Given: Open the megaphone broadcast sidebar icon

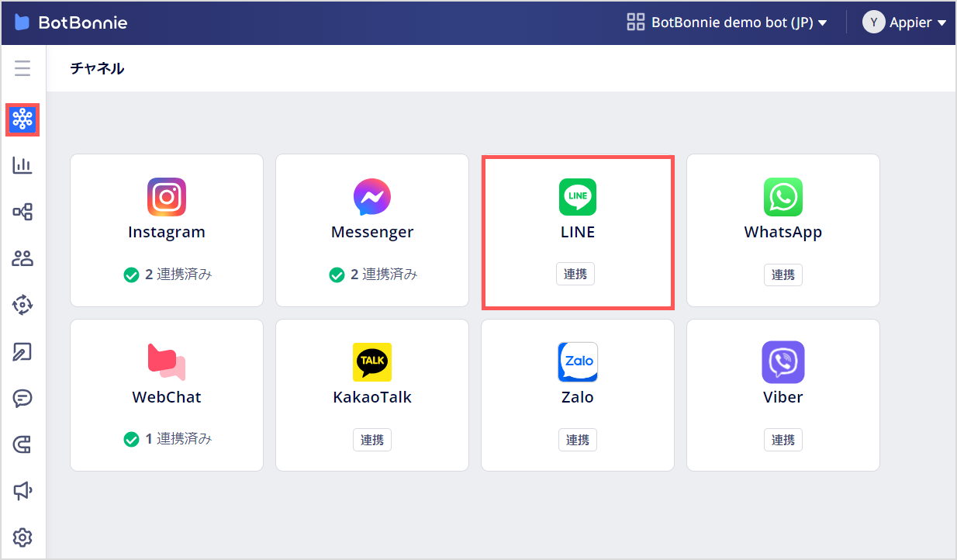Looking at the screenshot, I should click(x=22, y=490).
